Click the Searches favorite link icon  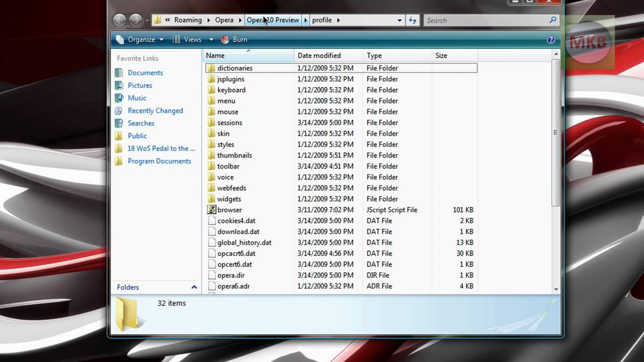(x=119, y=123)
